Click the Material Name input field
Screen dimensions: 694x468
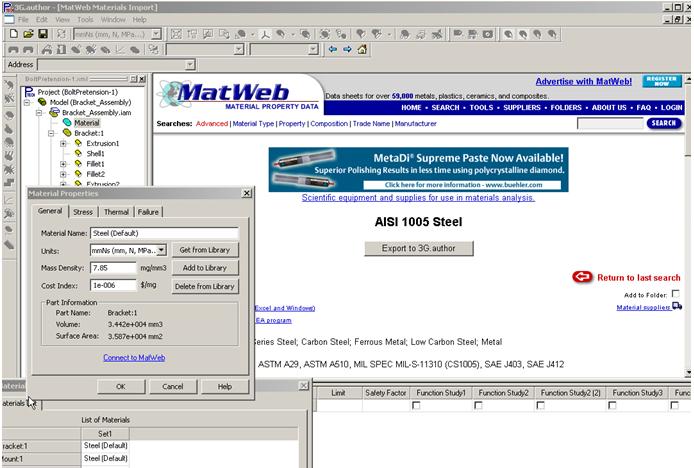(x=164, y=233)
